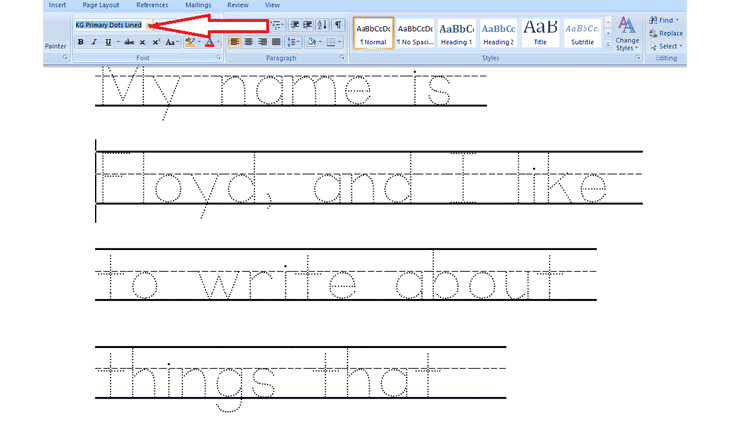This screenshot has height=440, width=730.
Task: Open the Styles dialog launcher
Action: (x=638, y=57)
